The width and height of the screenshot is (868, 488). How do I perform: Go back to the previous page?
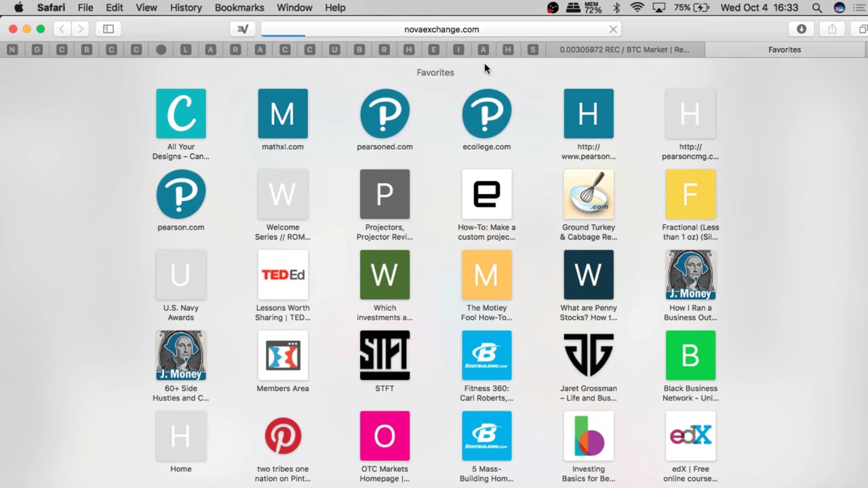[x=62, y=29]
